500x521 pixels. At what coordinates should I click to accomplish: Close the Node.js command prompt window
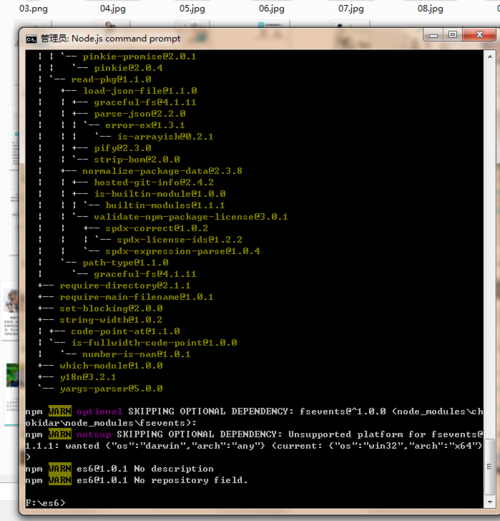pos(479,34)
